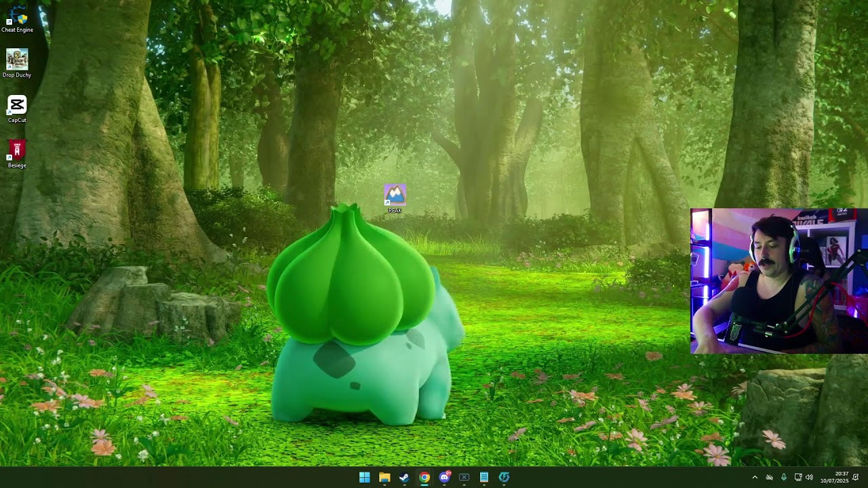
Task: Select the Drop Duchy desktop icon
Action: [17, 64]
